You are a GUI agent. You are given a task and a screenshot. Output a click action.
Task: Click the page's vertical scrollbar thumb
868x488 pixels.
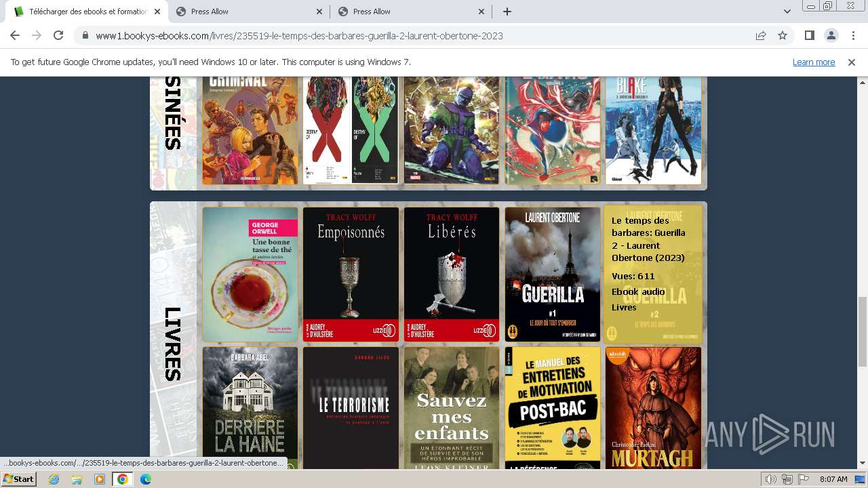(863, 331)
